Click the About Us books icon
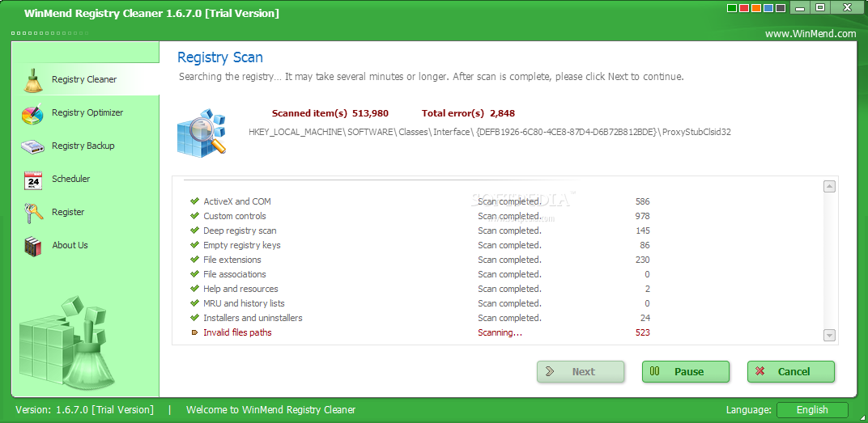The width and height of the screenshot is (868, 423). pos(33,246)
